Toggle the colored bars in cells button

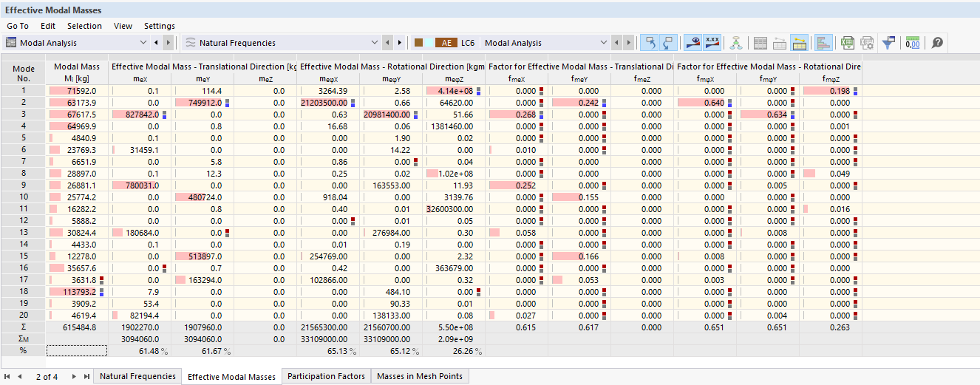click(x=824, y=43)
